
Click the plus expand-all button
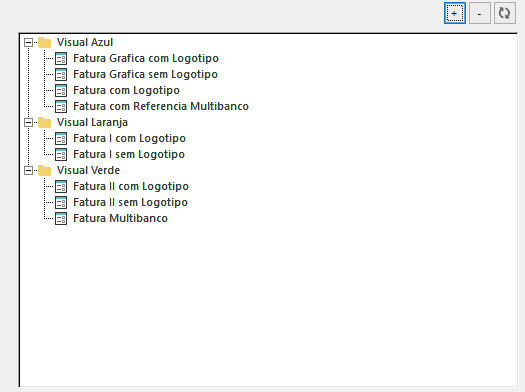455,13
